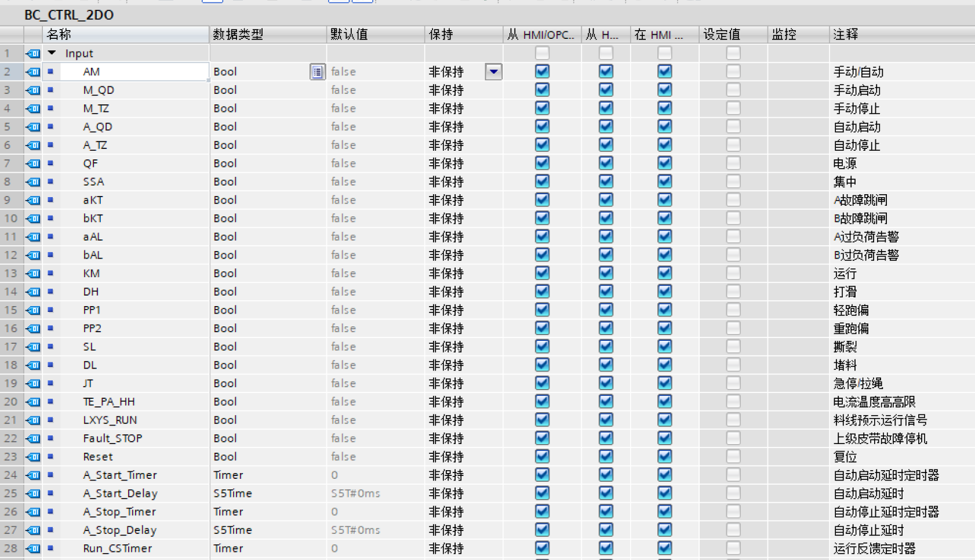The width and height of the screenshot is (975, 560).
Task: Untick the 从 HMI/OPC.. checkbox for AM
Action: pos(542,71)
